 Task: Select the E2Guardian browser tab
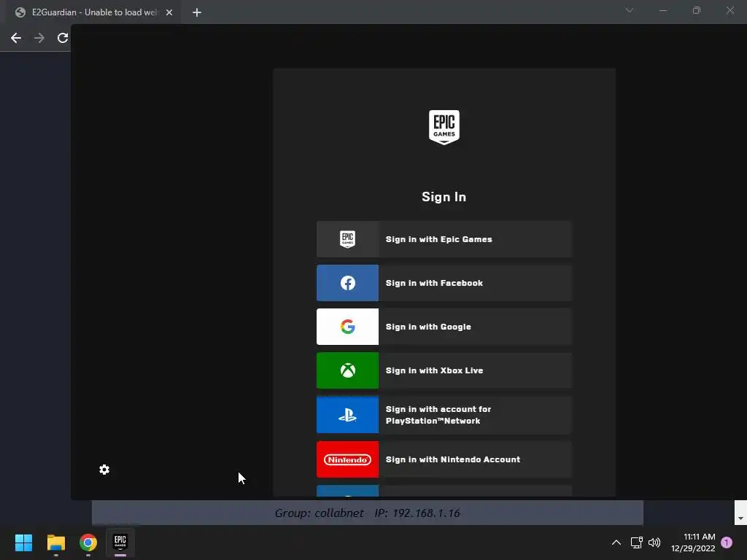point(93,12)
